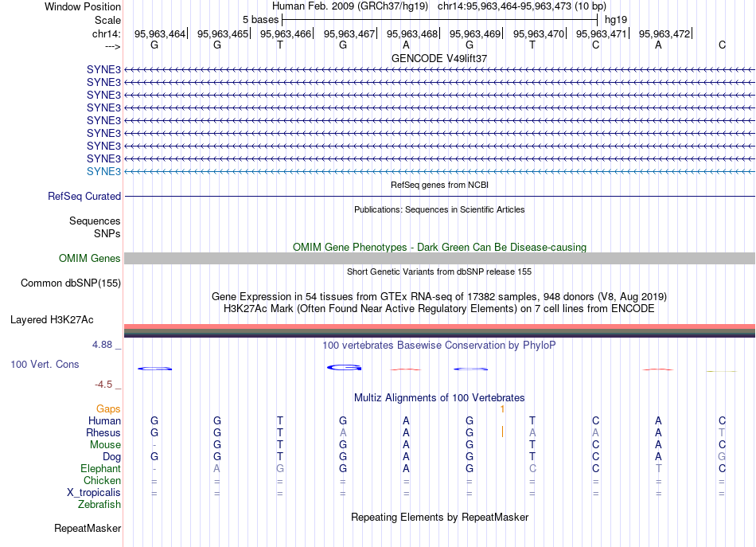Open Multiz Alignments of 100 Vertebrates title

click(439, 398)
